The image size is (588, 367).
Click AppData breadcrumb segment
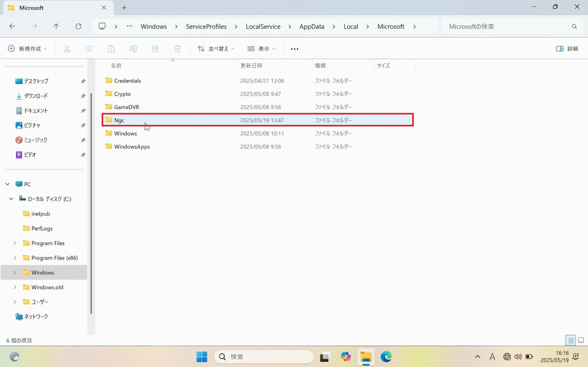pos(312,27)
